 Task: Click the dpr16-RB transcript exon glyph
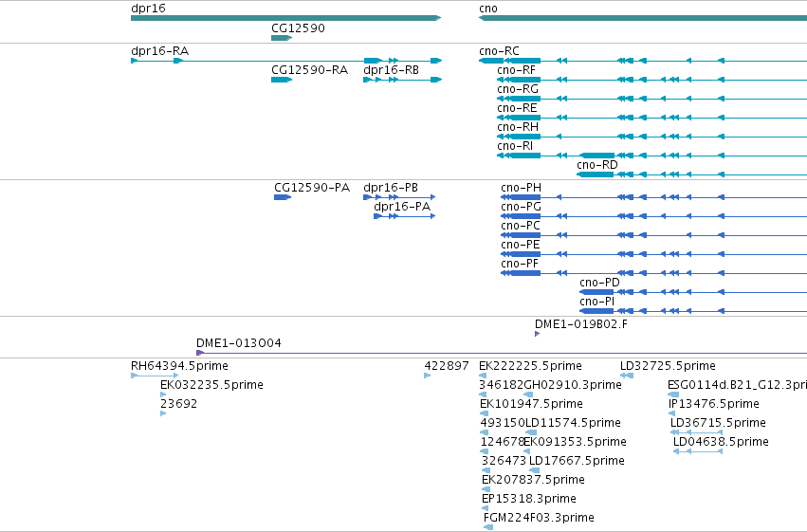[402, 80]
